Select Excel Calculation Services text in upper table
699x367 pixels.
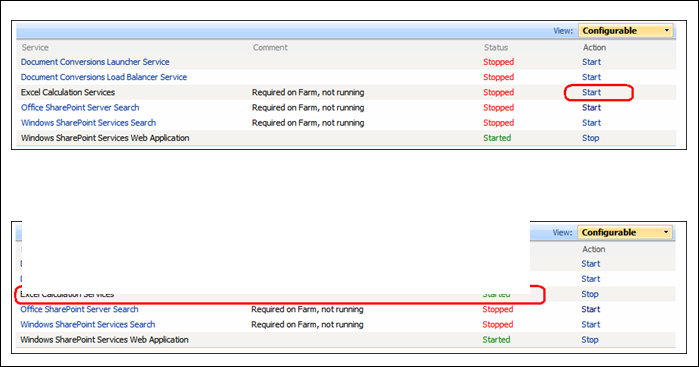click(x=68, y=92)
